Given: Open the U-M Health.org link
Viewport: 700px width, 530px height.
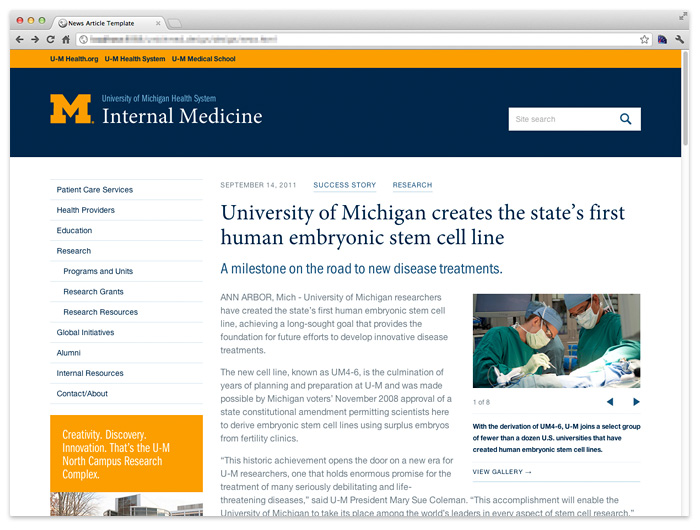Looking at the screenshot, I should click(x=74, y=59).
